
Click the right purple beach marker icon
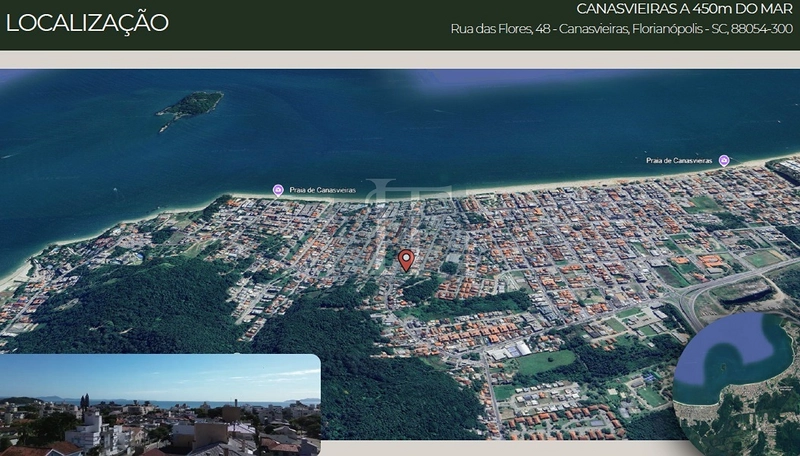(x=724, y=160)
